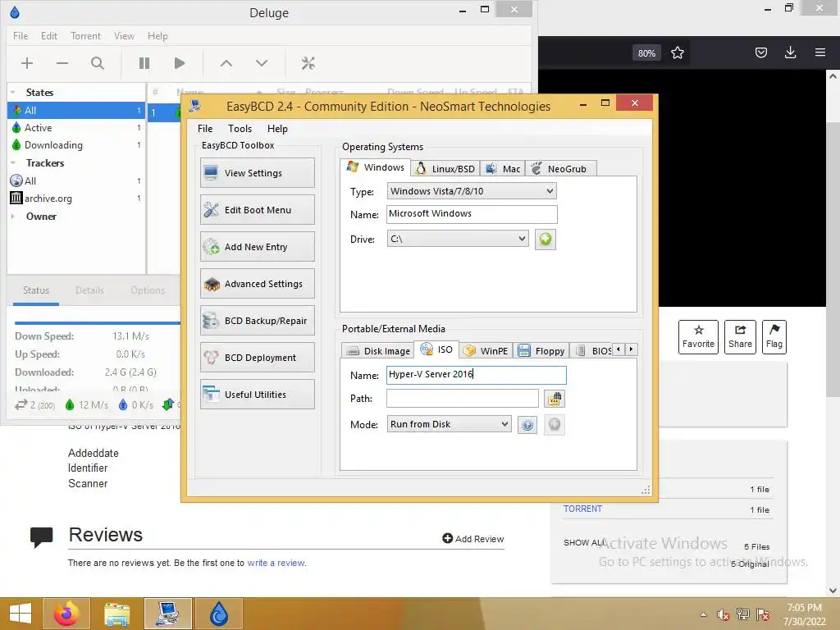This screenshot has height=630, width=840.
Task: Expand Owner section in Deluge sidebar
Action: click(x=13, y=217)
